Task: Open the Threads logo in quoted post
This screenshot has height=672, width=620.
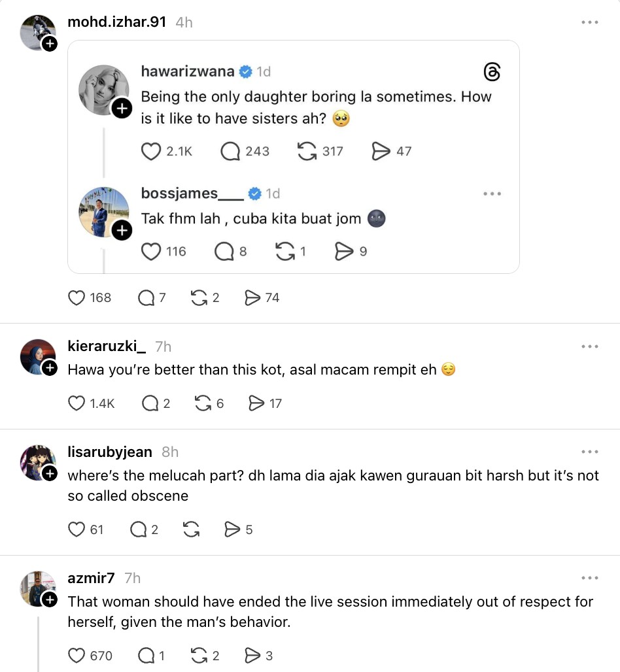Action: pos(492,72)
